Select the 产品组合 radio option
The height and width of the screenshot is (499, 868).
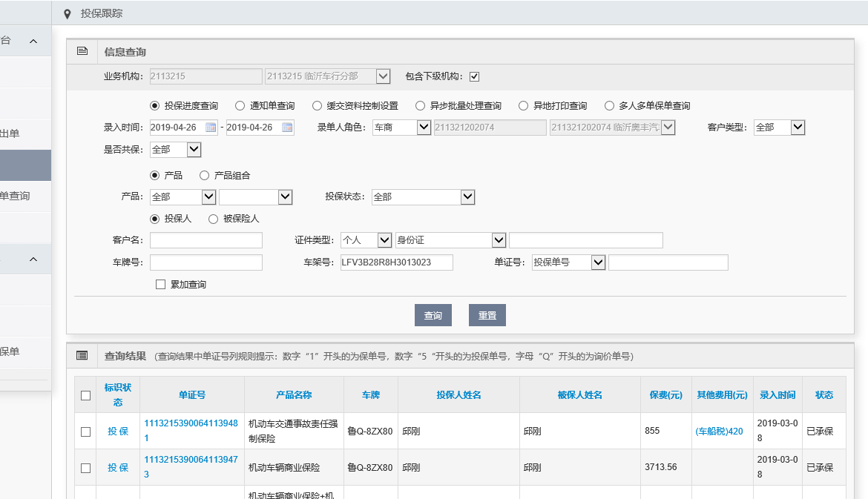pyautogui.click(x=205, y=176)
